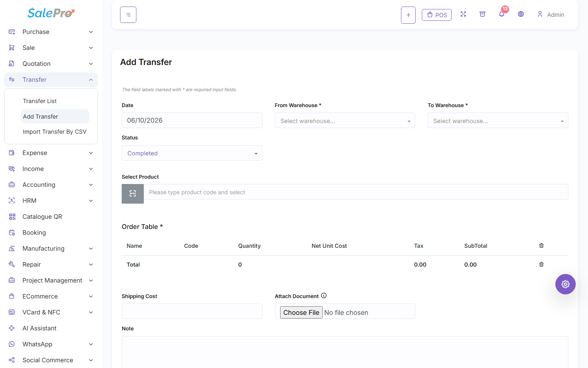Click the barcode scanner icon beside product search
Screen dimensions: 588x368
(133, 194)
